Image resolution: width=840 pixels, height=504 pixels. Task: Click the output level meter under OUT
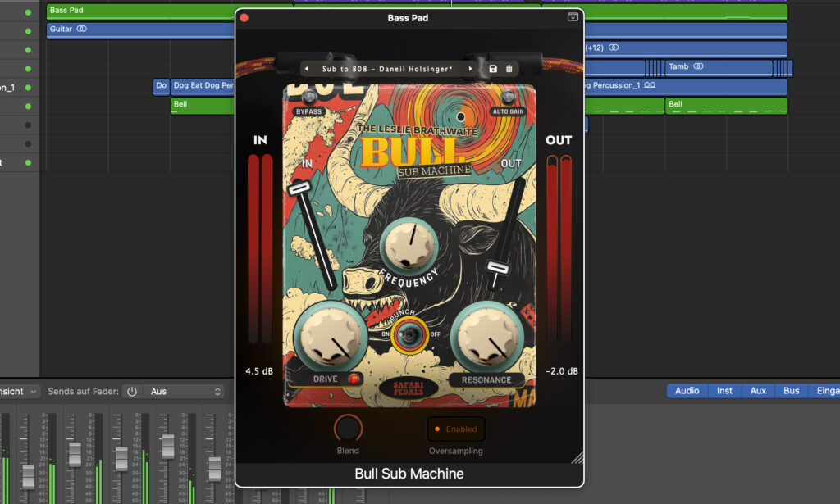(x=559, y=249)
